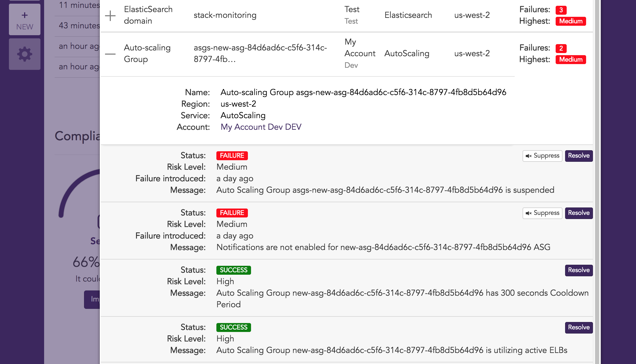Suppress the suspended Auto Scaling Group failure
636x364 pixels.
pyautogui.click(x=542, y=156)
